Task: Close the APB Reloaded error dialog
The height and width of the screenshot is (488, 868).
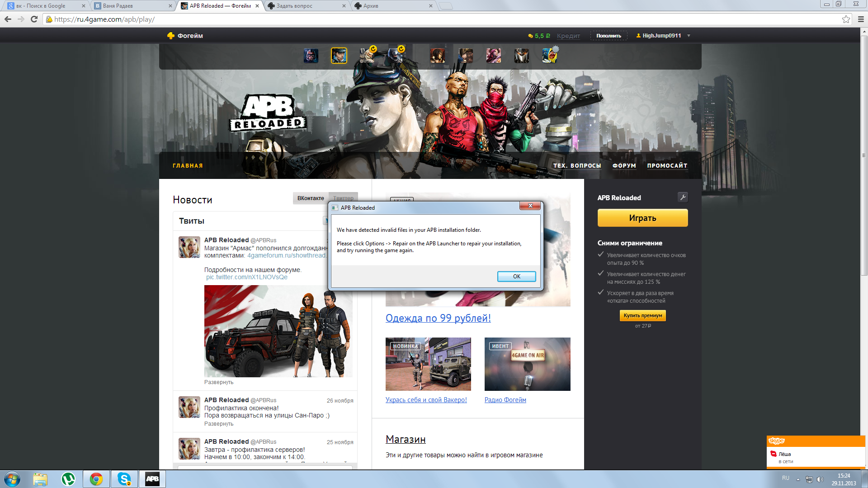Action: (530, 206)
